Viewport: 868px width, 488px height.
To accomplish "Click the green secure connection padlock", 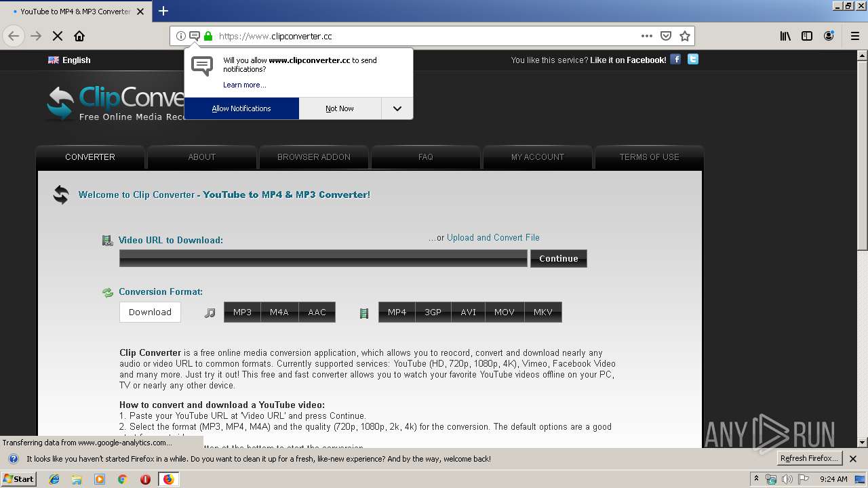I will [x=208, y=36].
